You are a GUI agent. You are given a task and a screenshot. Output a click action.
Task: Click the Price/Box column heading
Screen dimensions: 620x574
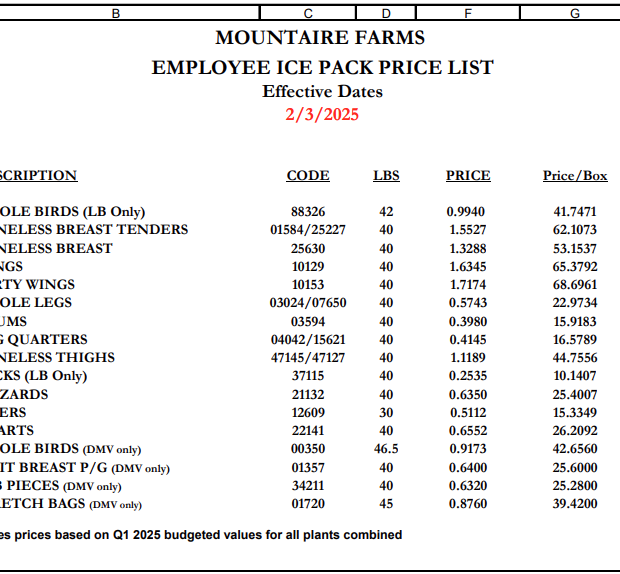point(575,176)
